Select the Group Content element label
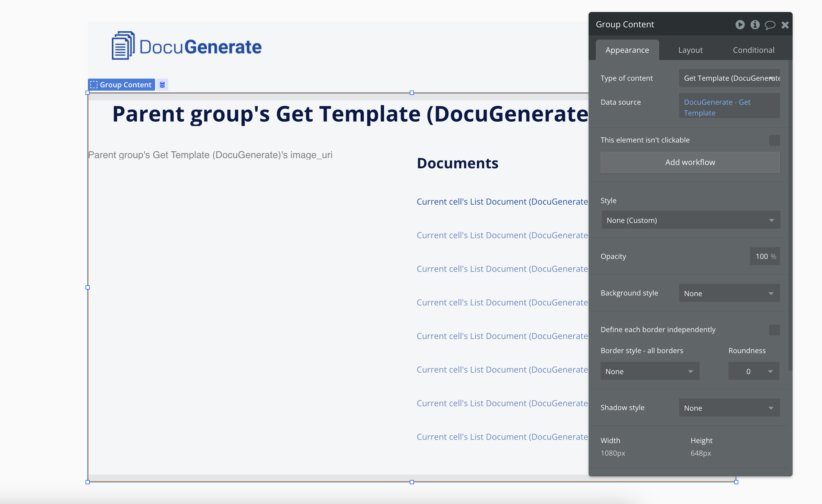The image size is (822, 504). pos(121,85)
